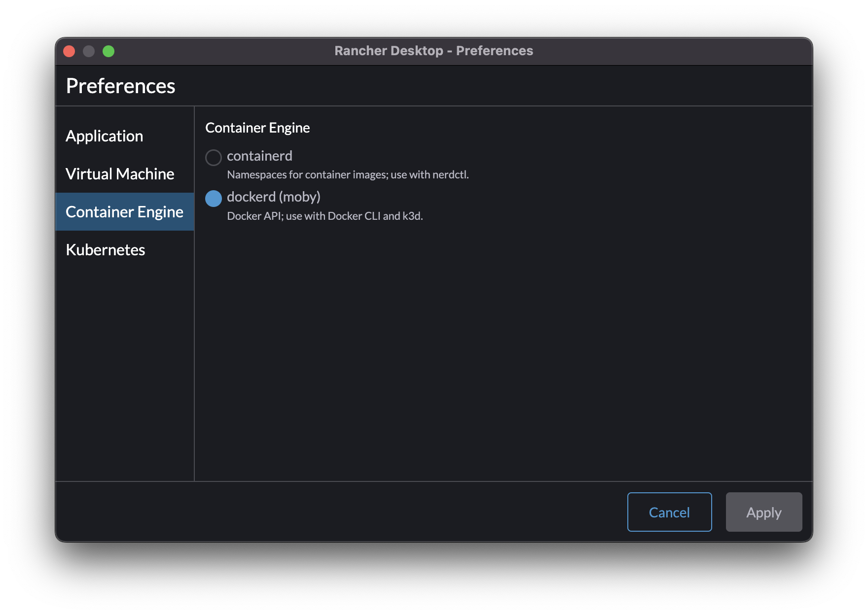Viewport: 868px width, 615px height.
Task: Click the dockerd description text
Action: 325,215
